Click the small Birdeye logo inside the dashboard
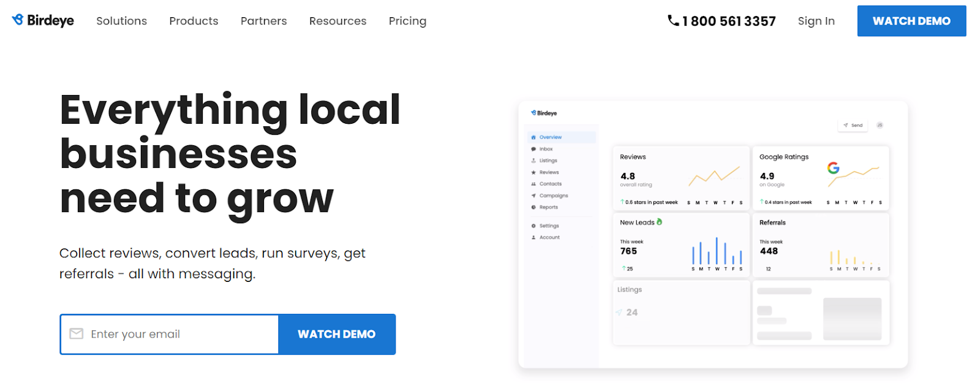Viewport: 980px width, 391px height. pyautogui.click(x=544, y=113)
